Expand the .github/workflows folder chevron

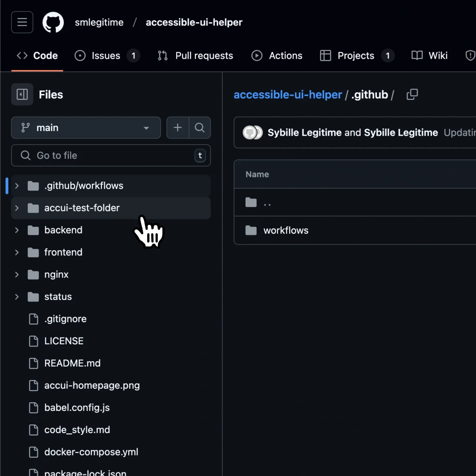point(17,186)
